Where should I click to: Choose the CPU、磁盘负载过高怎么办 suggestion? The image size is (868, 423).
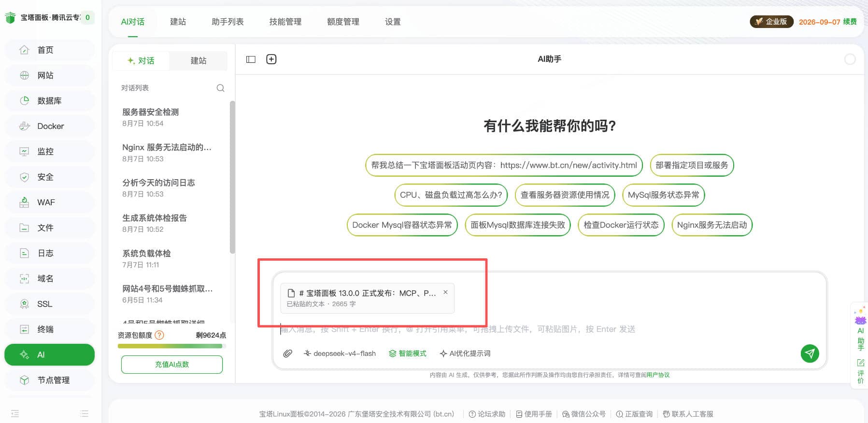click(x=451, y=195)
